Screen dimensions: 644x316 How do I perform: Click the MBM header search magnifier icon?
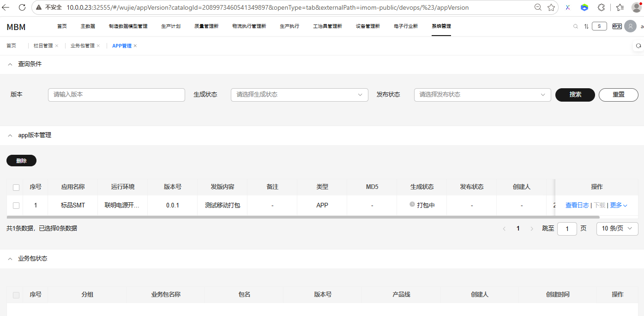click(x=576, y=26)
